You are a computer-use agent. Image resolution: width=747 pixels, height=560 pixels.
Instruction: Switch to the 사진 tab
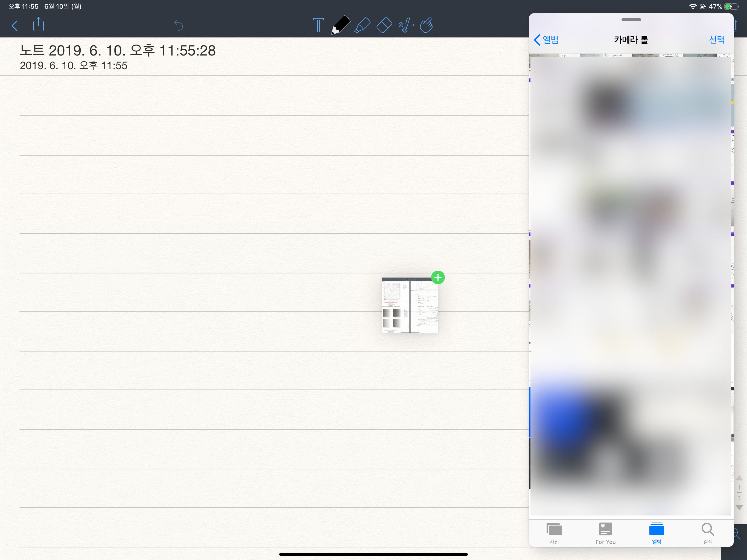tap(554, 533)
